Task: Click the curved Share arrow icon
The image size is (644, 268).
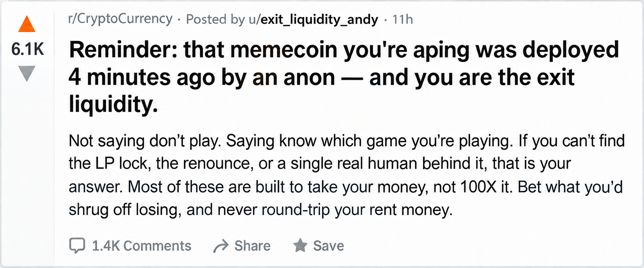Action: pyautogui.click(x=221, y=246)
